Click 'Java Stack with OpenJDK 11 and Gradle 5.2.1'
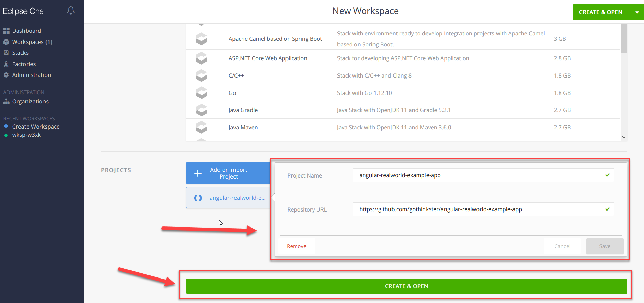The image size is (644, 303). click(394, 110)
